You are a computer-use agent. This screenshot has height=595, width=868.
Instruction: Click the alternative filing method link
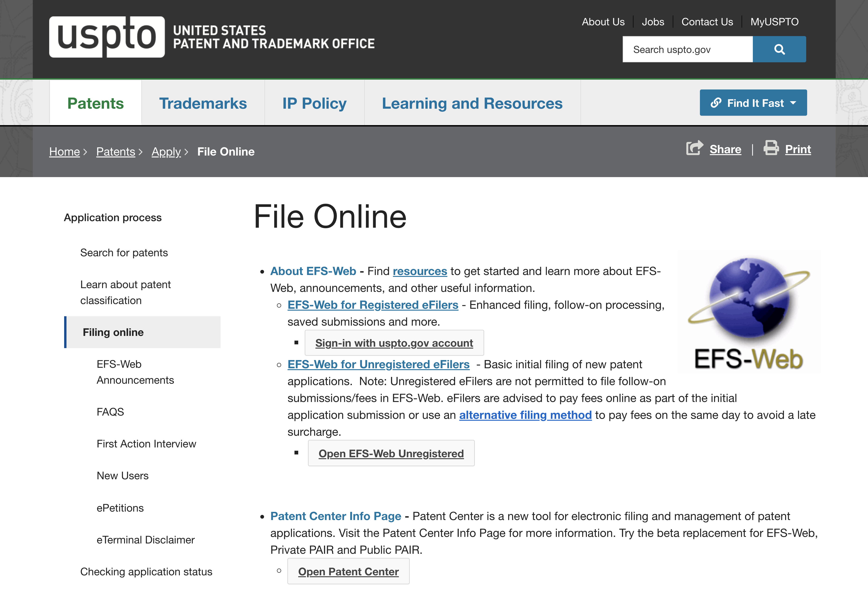coord(525,415)
